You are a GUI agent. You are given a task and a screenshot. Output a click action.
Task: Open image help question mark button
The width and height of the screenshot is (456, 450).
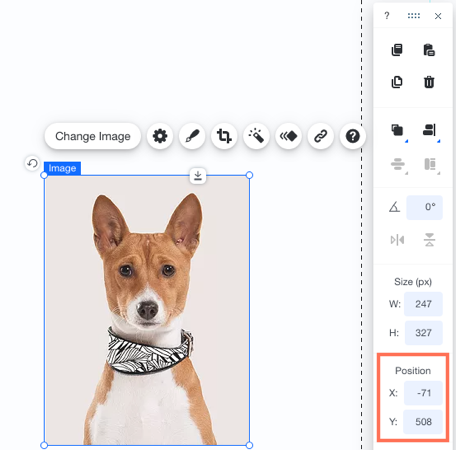click(353, 136)
